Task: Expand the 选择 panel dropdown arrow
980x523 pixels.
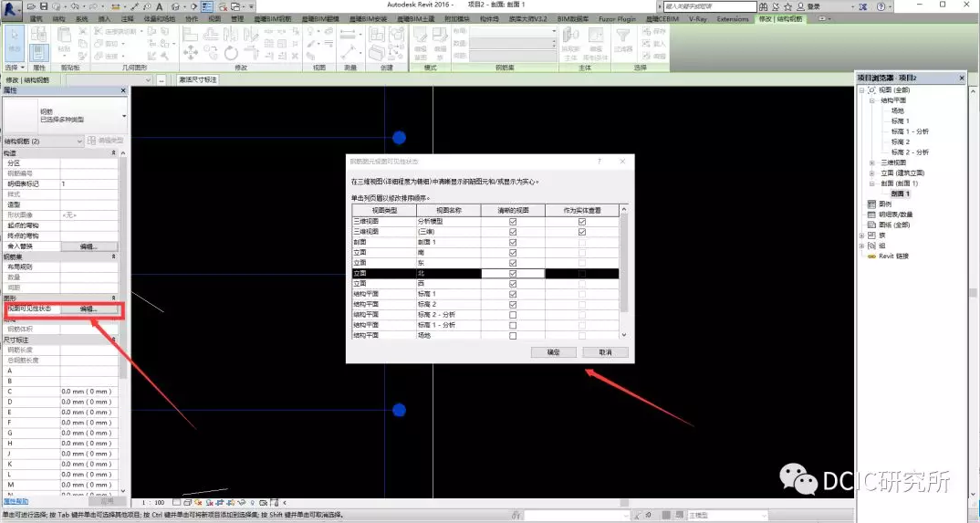Action: point(23,68)
